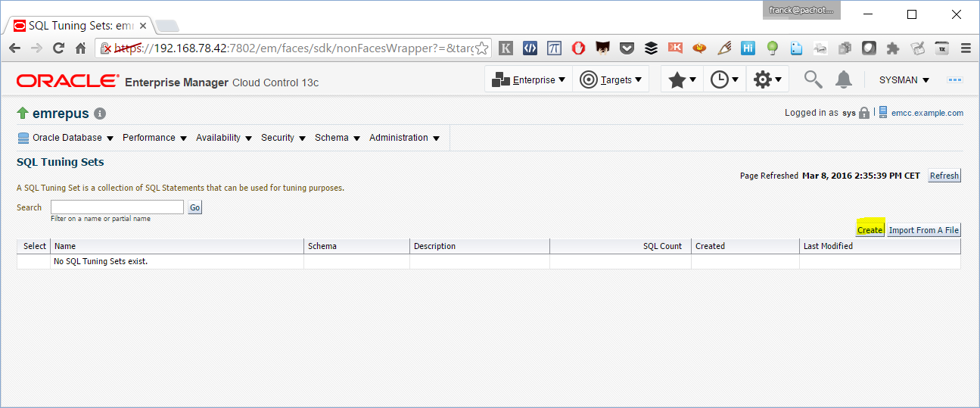Open the Pocket extension icon

point(627,48)
